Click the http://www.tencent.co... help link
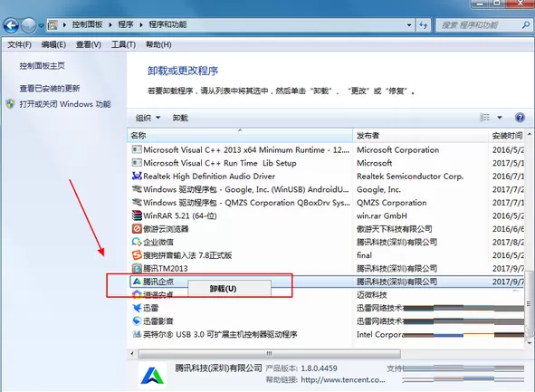The image size is (535, 392). pyautogui.click(x=343, y=379)
